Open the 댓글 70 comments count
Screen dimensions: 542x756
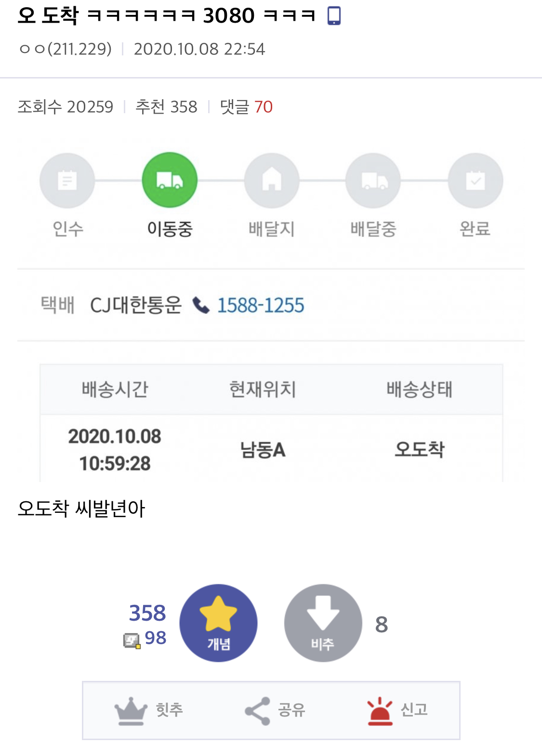point(246,106)
